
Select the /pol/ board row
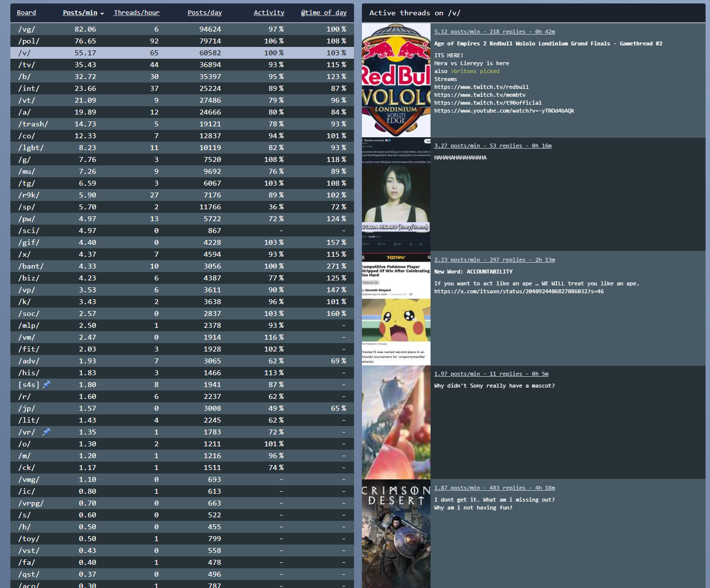(182, 41)
